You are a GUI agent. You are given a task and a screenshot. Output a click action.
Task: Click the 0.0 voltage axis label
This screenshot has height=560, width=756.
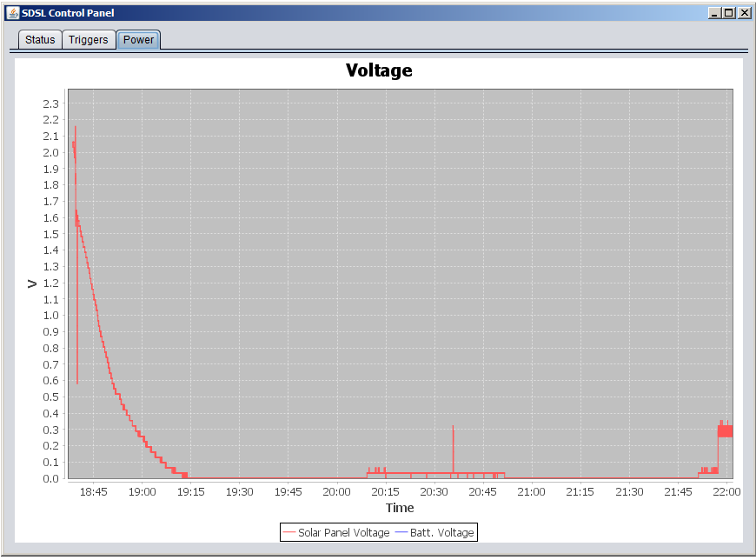[x=50, y=479]
